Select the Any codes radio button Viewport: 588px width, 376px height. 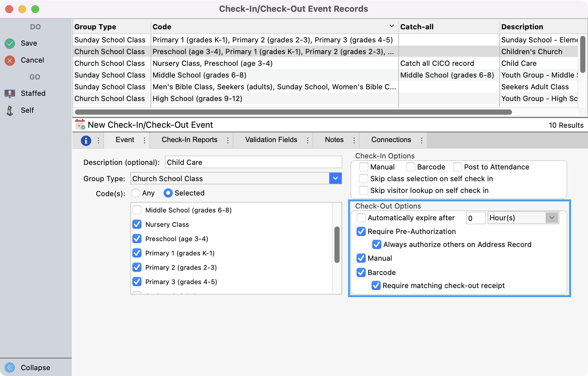[x=136, y=193]
